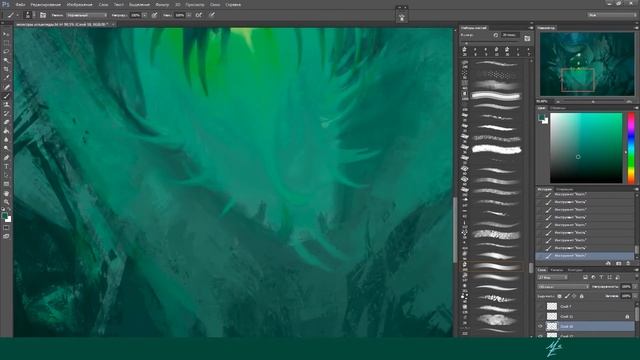Select the Hand tool
The width and height of the screenshot is (640, 360).
click(6, 193)
